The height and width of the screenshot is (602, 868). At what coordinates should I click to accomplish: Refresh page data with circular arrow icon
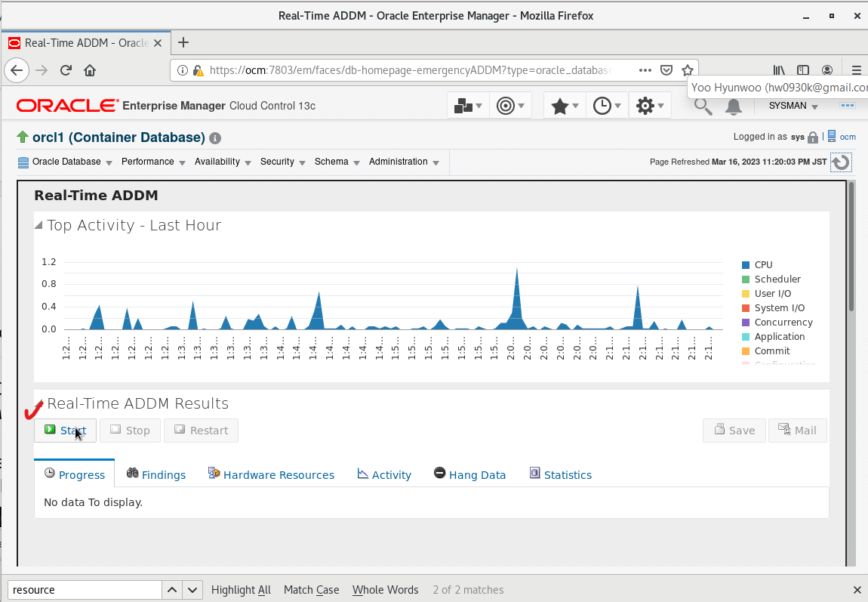coord(841,162)
